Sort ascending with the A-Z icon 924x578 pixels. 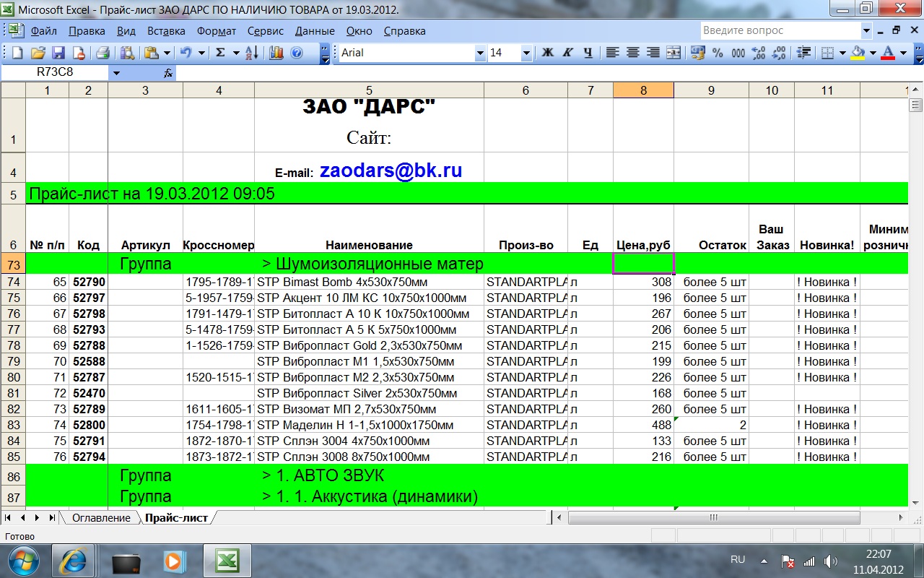[252, 53]
